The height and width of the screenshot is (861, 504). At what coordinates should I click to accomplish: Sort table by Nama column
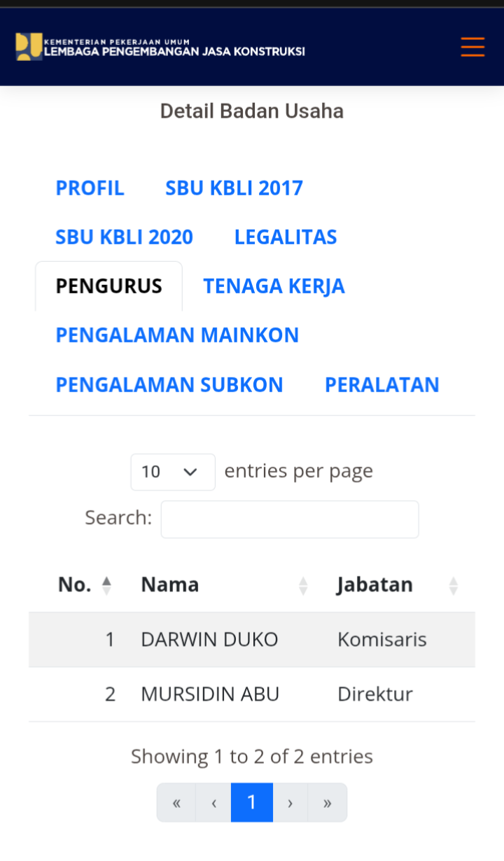click(224, 584)
